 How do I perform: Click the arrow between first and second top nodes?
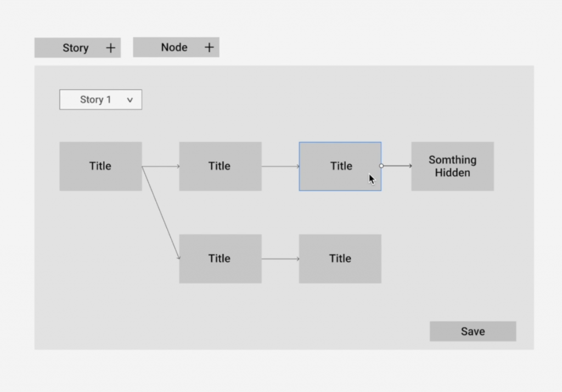coord(161,166)
